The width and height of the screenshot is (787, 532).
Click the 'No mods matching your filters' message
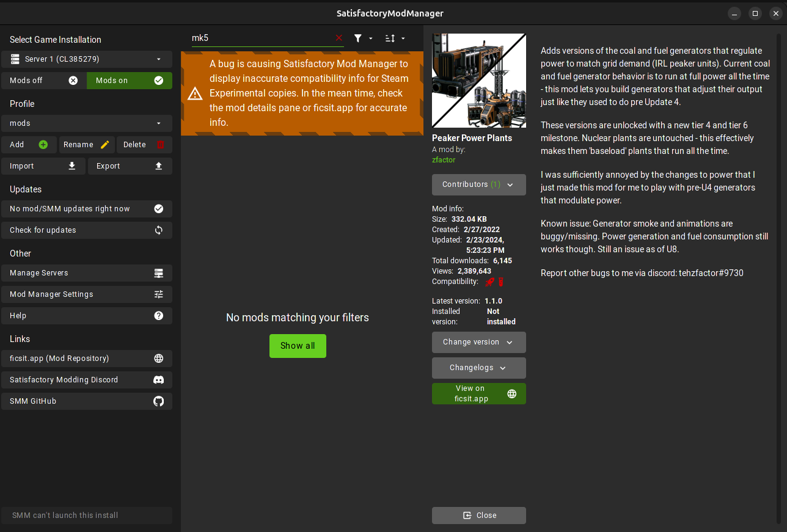coord(298,318)
